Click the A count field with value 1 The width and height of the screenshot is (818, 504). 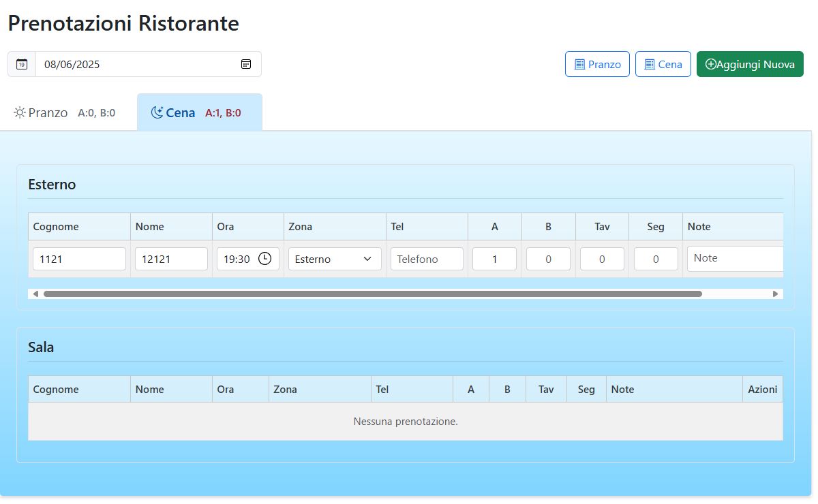tap(494, 259)
